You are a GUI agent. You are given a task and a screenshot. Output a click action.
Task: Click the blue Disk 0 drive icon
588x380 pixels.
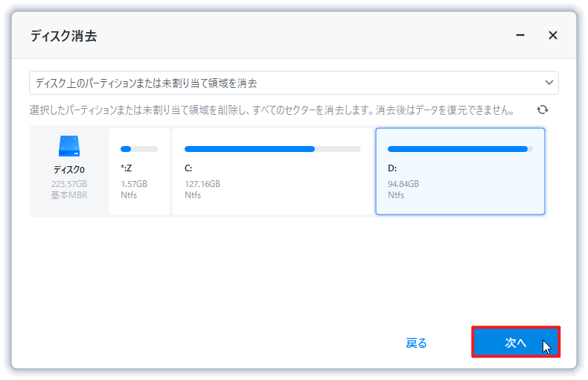click(x=68, y=145)
